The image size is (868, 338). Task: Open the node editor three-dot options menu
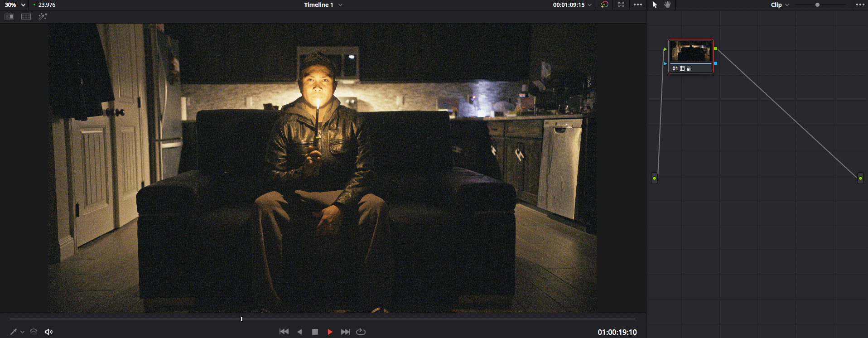[x=860, y=5]
